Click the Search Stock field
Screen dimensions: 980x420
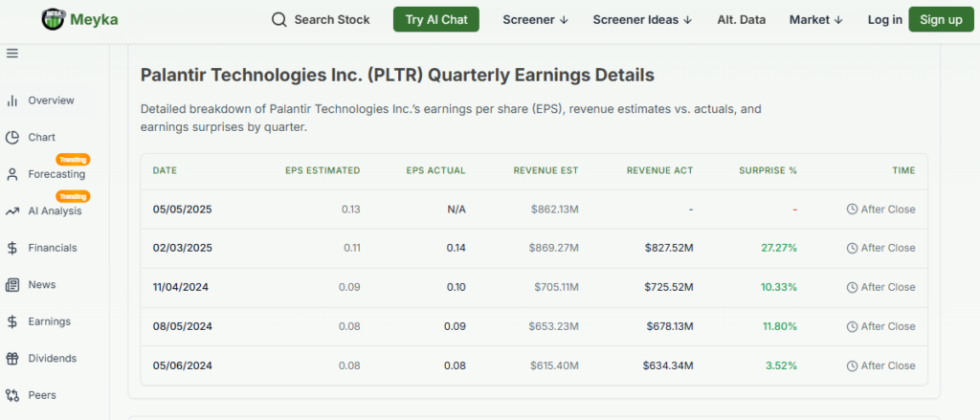click(322, 20)
